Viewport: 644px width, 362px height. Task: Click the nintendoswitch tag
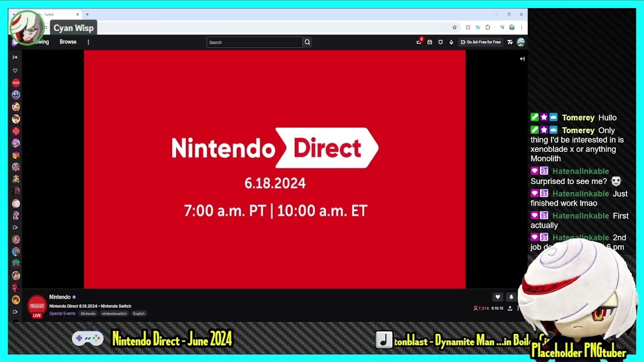[114, 314]
